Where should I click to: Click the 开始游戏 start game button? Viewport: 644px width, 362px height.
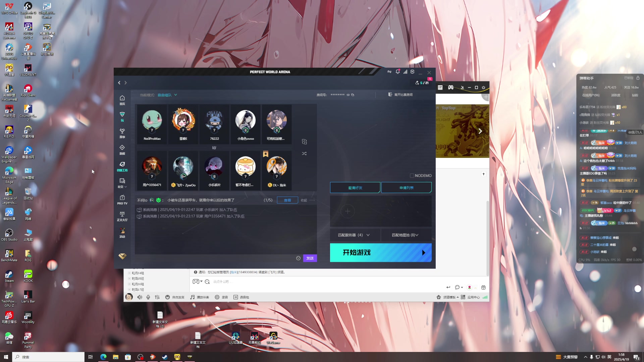point(381,253)
